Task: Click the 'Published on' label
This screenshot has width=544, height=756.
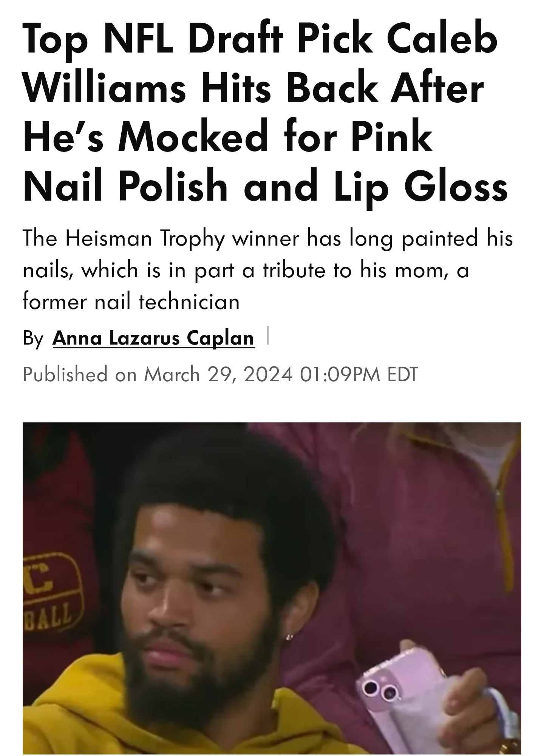Action: pos(79,374)
